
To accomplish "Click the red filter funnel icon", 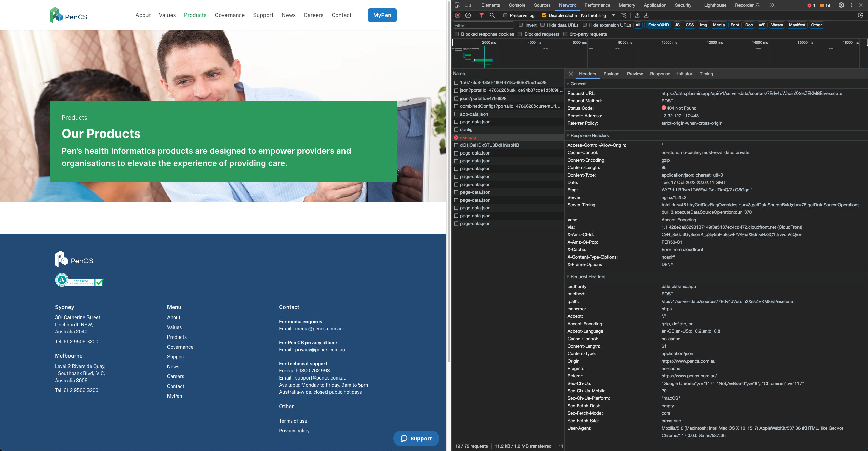I will pyautogui.click(x=481, y=15).
